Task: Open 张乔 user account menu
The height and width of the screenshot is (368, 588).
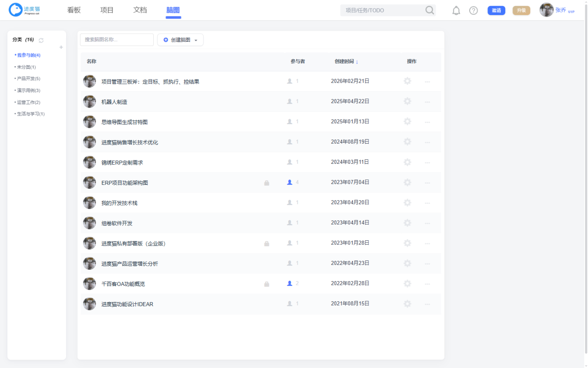Action: [x=557, y=10]
